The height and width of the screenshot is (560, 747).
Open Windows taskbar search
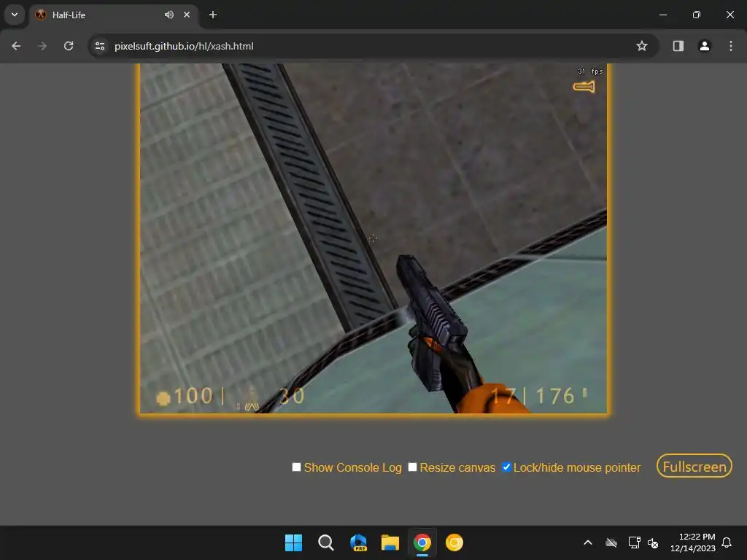[326, 542]
